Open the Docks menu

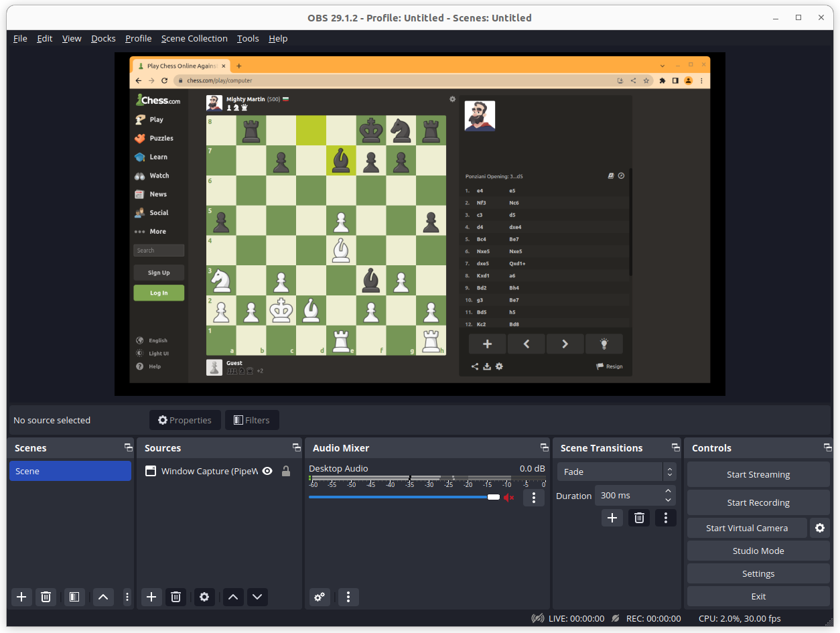(x=103, y=38)
